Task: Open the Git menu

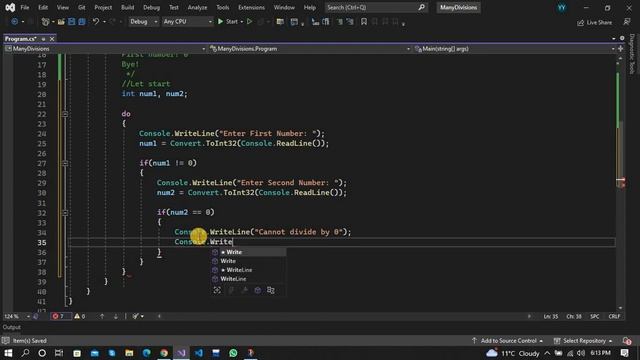Action: [82, 7]
